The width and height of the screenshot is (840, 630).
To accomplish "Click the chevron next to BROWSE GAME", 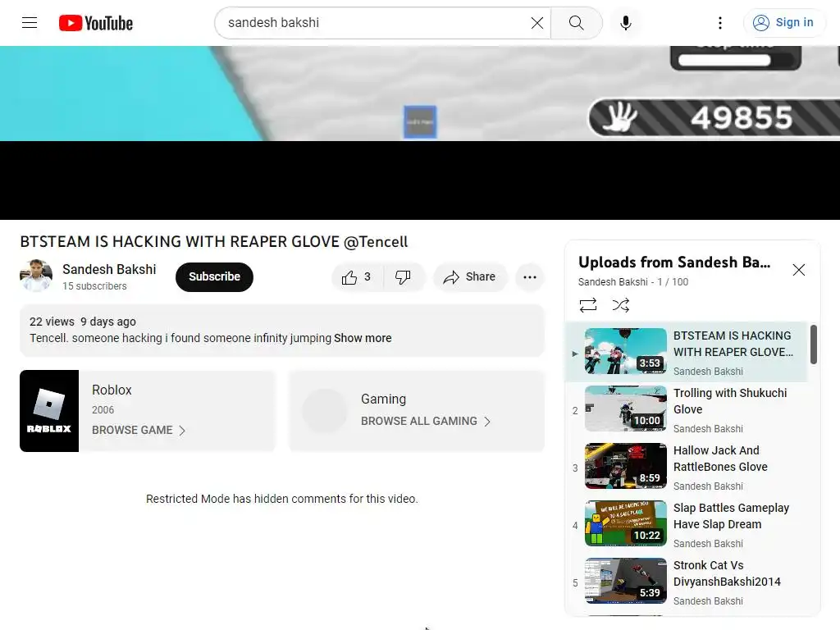I will click(182, 430).
